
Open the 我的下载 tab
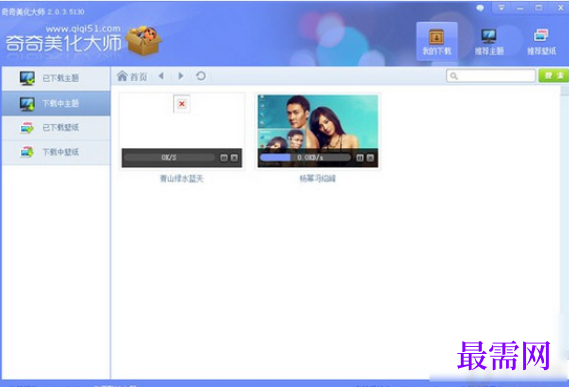pyautogui.click(x=437, y=41)
